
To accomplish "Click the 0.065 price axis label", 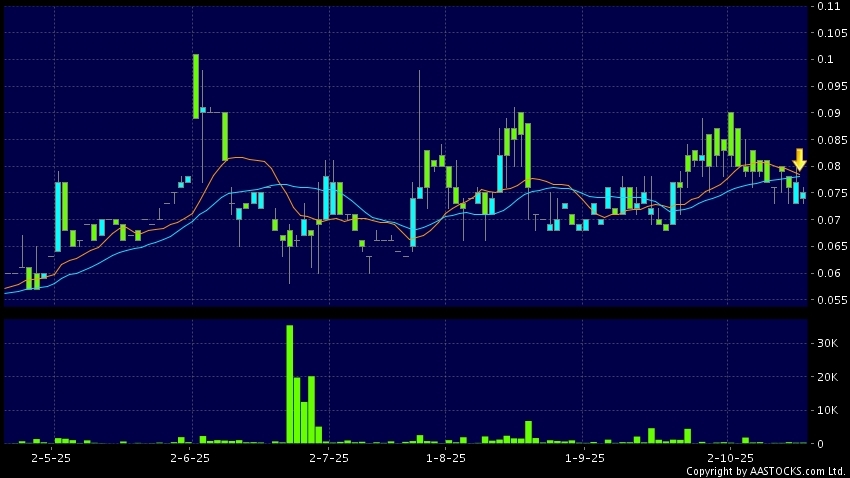I will point(828,247).
